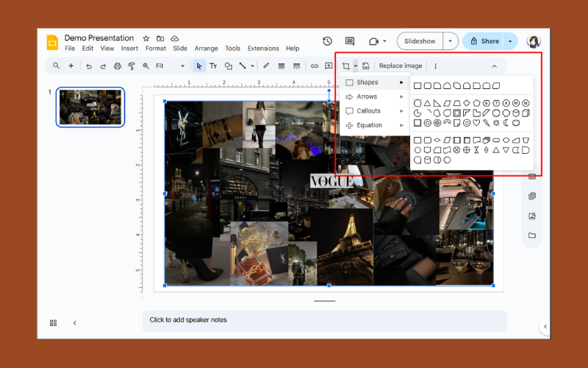Select the text box tool

(213, 66)
